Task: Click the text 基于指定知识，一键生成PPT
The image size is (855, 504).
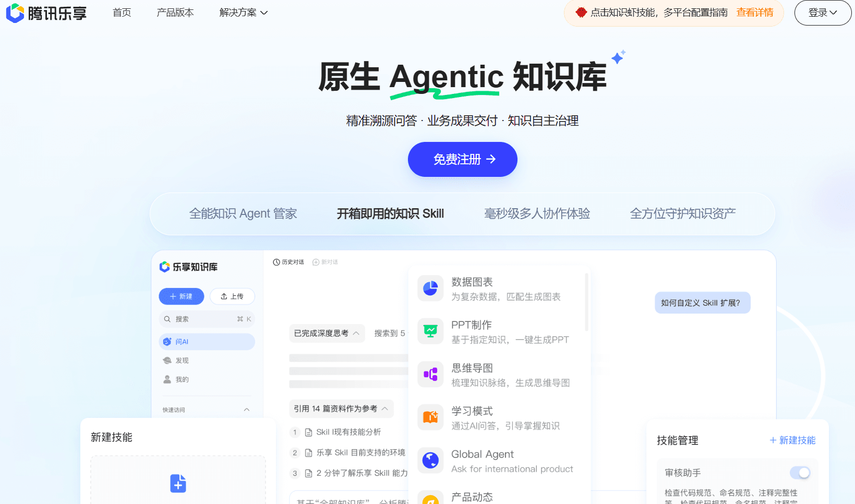Action: 510,340
